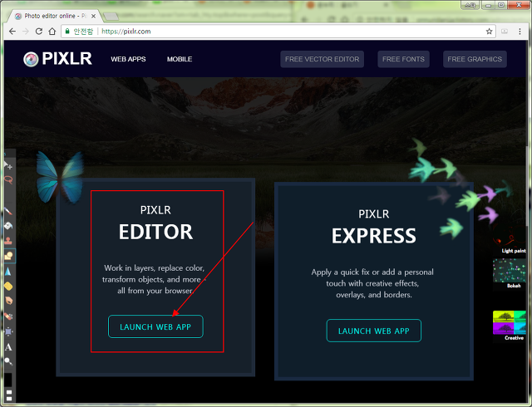Click the Korean user profile button
Image resolution: width=532 pixels, height=407 pixels.
(470, 5)
